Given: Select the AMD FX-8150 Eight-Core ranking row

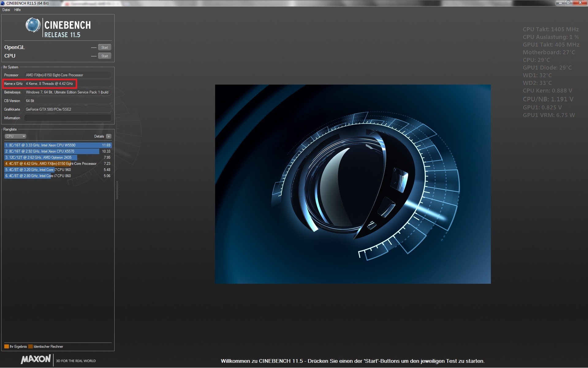Looking at the screenshot, I should (58, 164).
